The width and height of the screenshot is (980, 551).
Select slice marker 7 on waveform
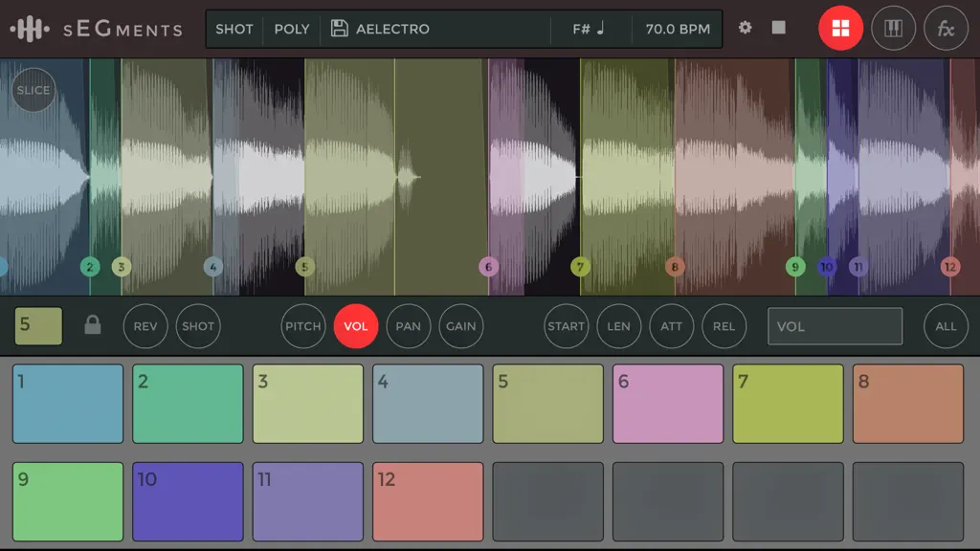coord(580,267)
